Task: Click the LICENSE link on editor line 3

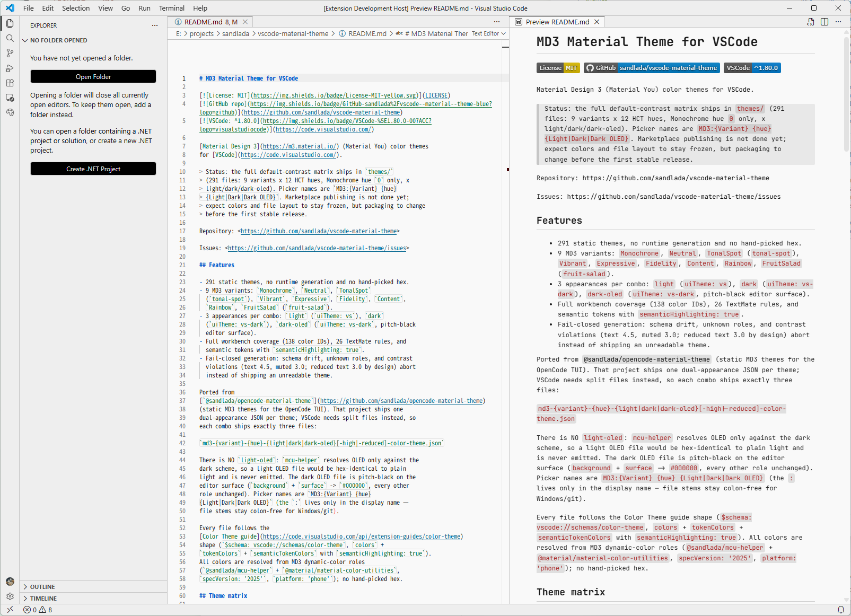Action: coord(437,95)
